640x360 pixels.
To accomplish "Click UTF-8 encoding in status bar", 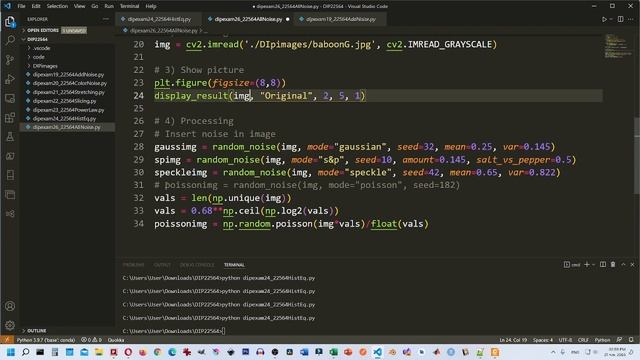I will (565, 340).
